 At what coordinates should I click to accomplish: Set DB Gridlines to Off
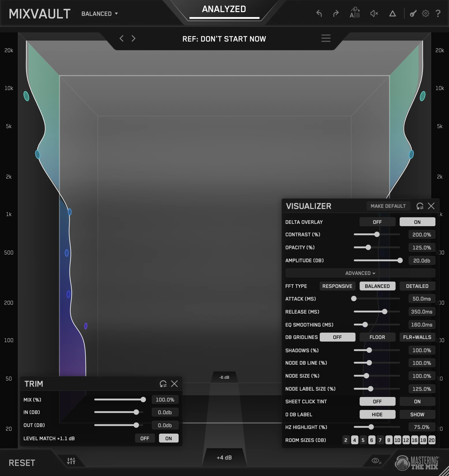click(337, 337)
